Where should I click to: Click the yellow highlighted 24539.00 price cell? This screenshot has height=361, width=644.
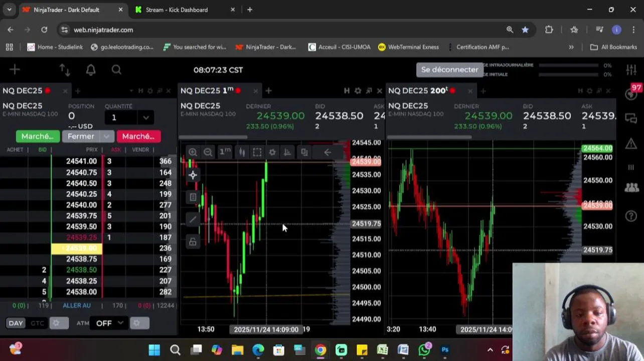tap(77, 248)
